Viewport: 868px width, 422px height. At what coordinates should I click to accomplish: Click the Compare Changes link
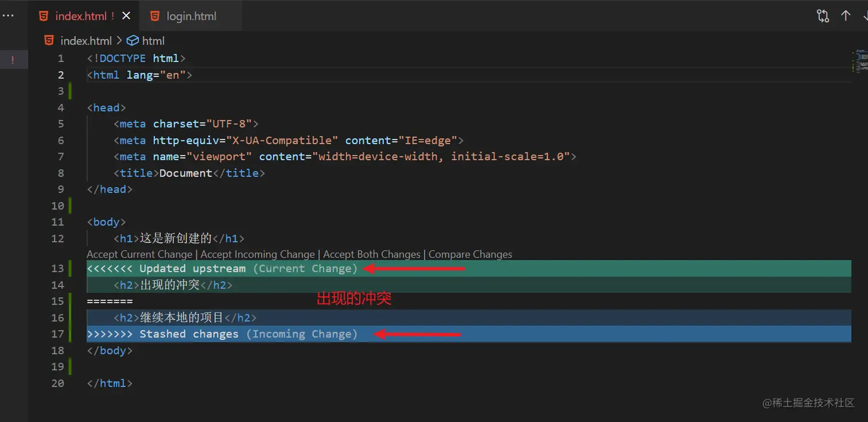tap(470, 254)
